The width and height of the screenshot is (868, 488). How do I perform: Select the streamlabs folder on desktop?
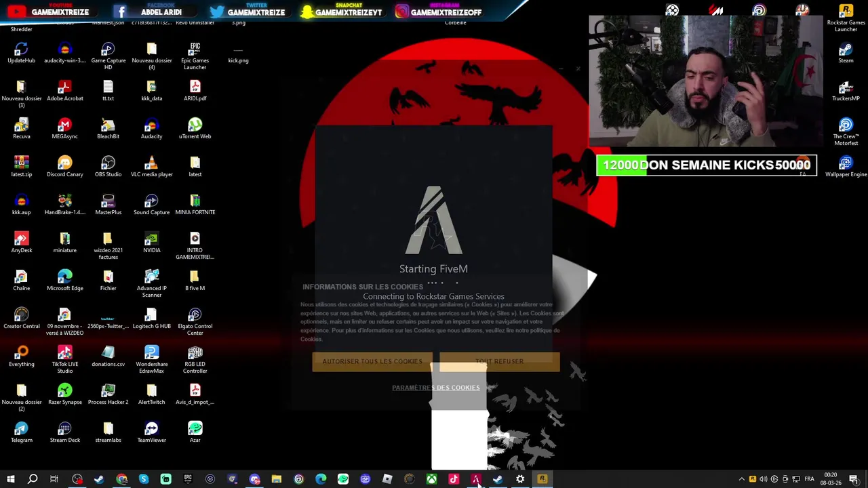(x=108, y=433)
